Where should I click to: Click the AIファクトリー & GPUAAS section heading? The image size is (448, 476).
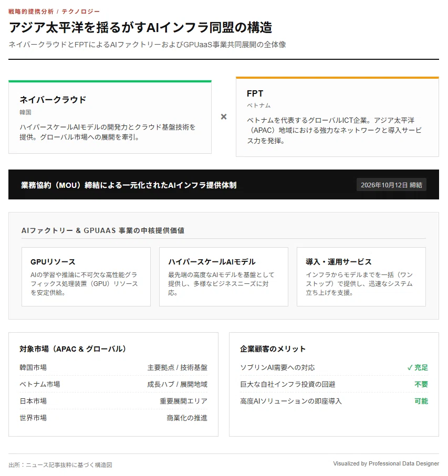click(102, 230)
